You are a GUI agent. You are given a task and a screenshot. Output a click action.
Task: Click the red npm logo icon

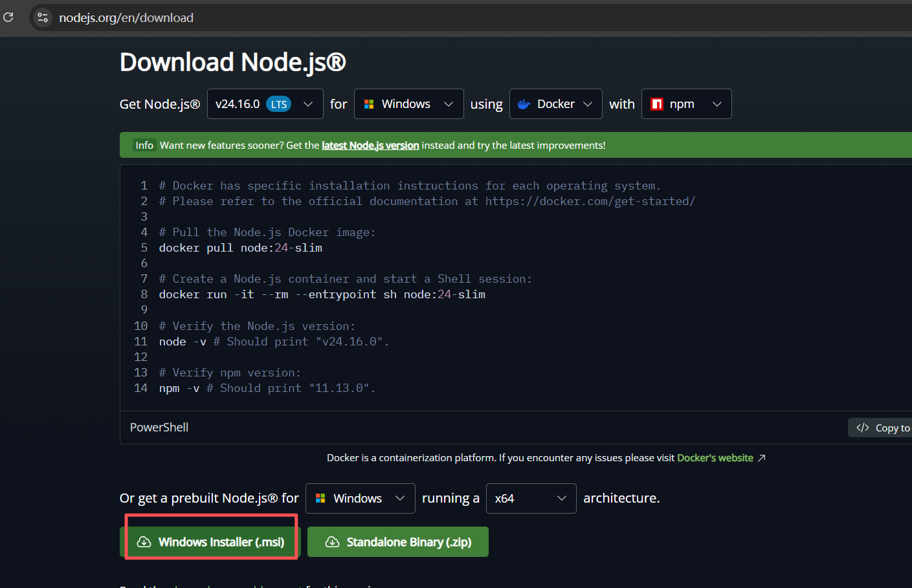[657, 104]
